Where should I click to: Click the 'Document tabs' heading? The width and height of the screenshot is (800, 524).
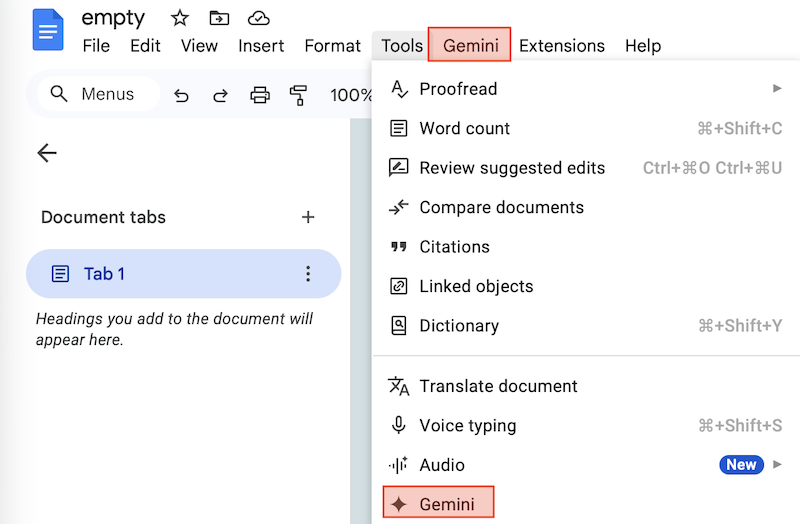[104, 217]
